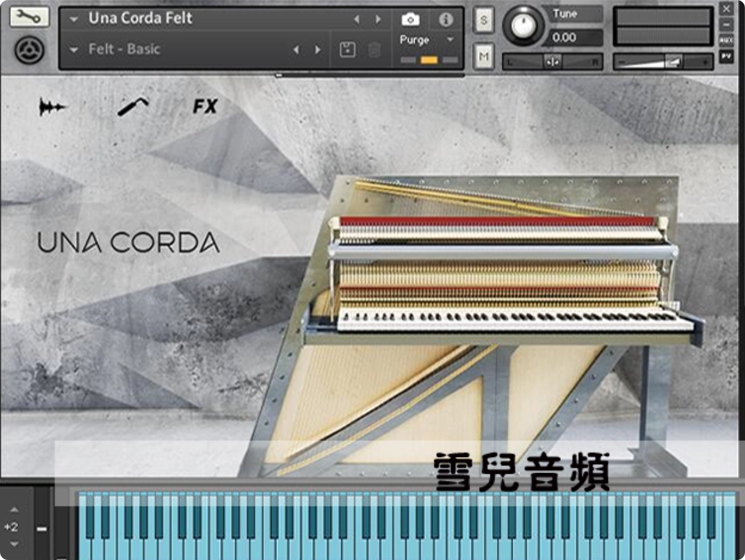
Task: Toggle the AUX sends view
Action: (x=726, y=41)
